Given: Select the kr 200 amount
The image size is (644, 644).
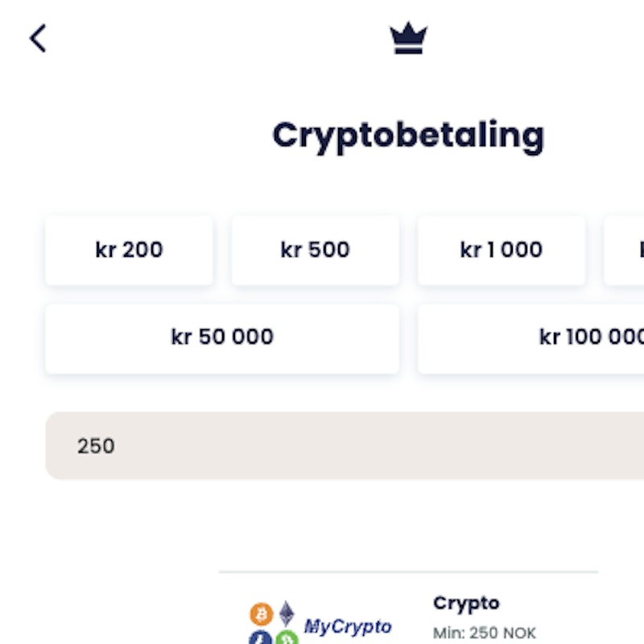Looking at the screenshot, I should click(x=129, y=250).
